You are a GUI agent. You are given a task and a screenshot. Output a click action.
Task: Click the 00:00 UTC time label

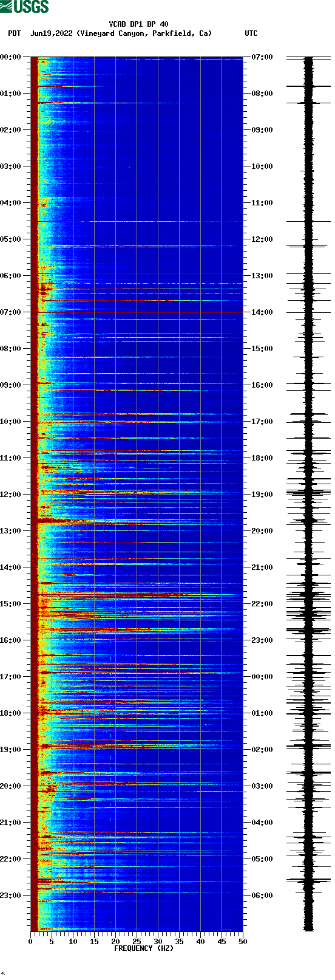(x=262, y=677)
